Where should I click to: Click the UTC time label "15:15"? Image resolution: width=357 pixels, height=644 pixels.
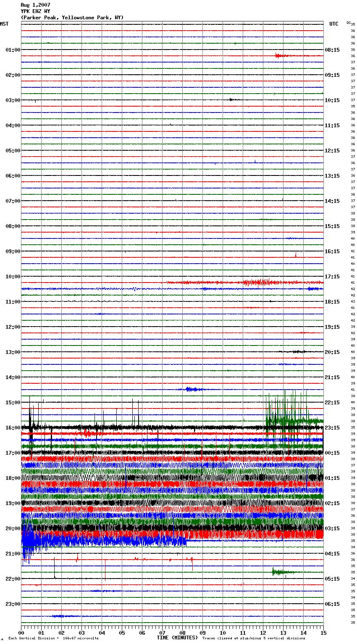tap(332, 226)
